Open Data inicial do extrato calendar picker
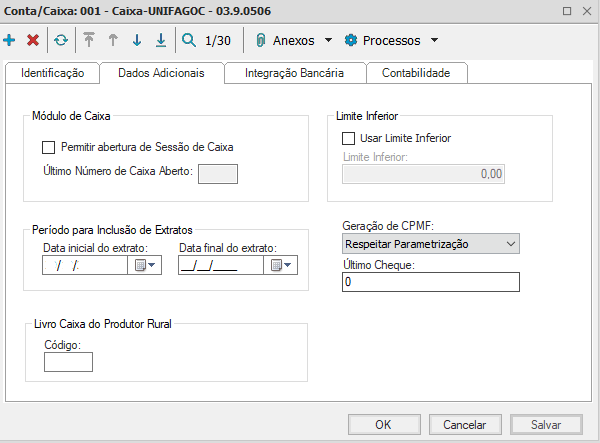 click(x=144, y=265)
